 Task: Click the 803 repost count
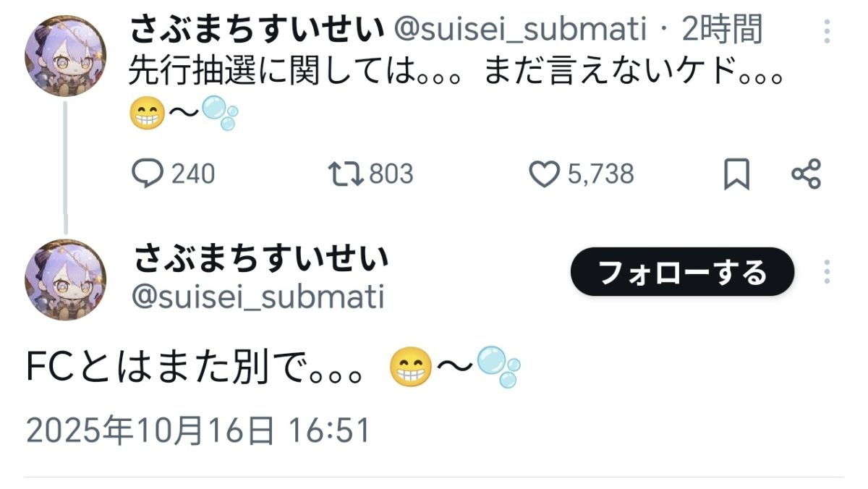[x=391, y=174]
